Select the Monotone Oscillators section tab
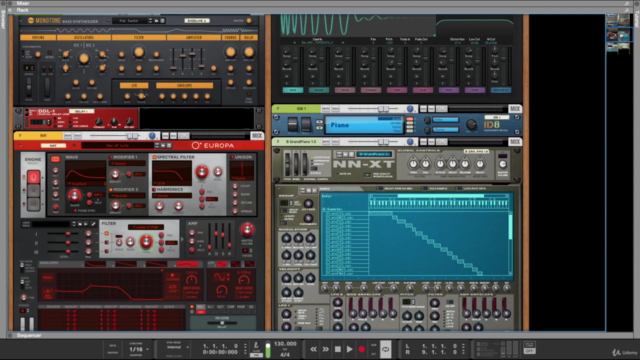The image size is (640, 360). coord(83,38)
